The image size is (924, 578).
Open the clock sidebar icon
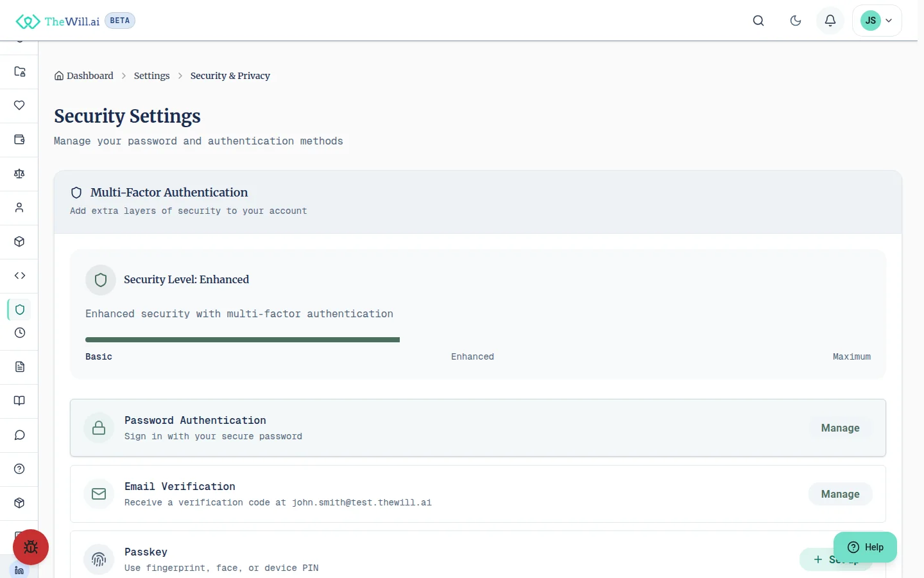click(x=19, y=333)
